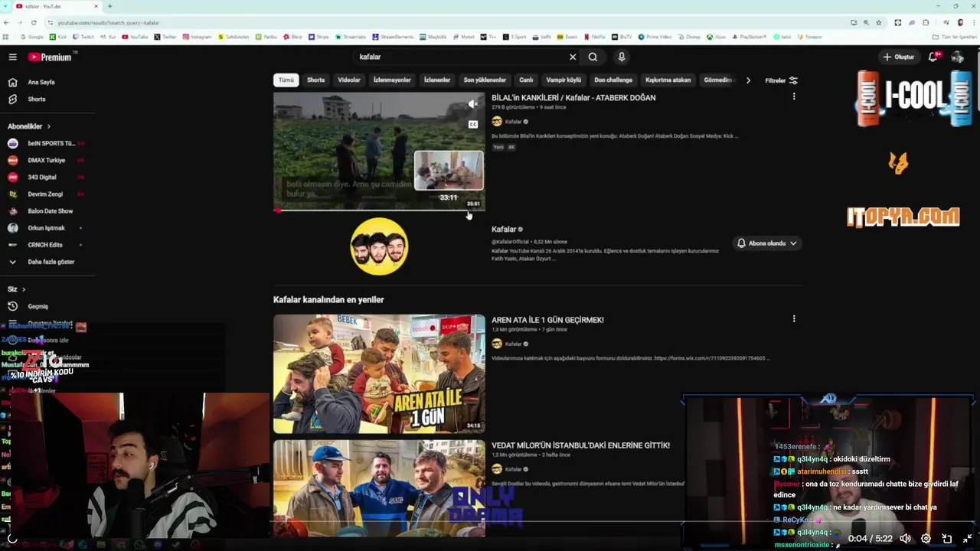Click the browser back arrow

[6, 22]
